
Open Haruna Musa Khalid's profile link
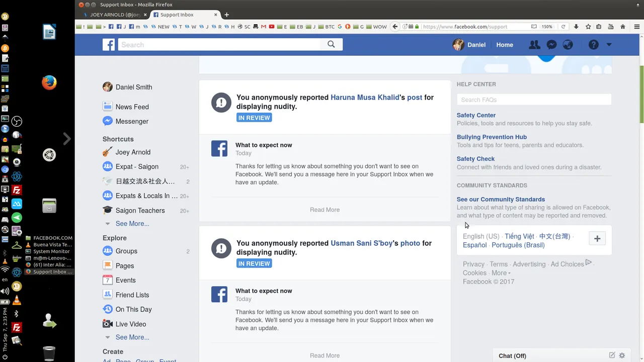pyautogui.click(x=365, y=98)
